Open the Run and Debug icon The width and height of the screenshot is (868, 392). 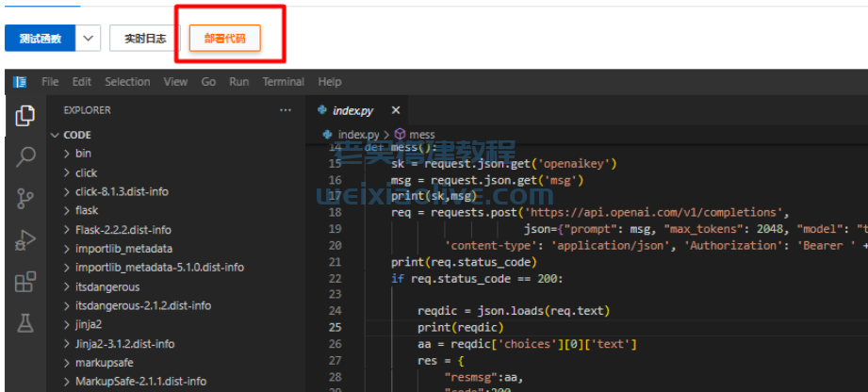click(x=25, y=240)
